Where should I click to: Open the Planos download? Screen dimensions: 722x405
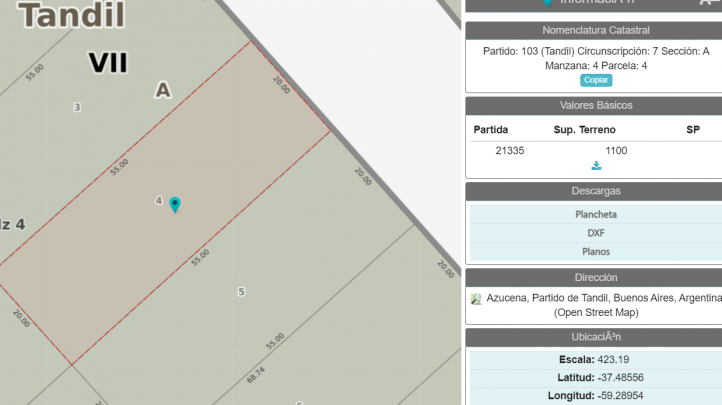[596, 252]
